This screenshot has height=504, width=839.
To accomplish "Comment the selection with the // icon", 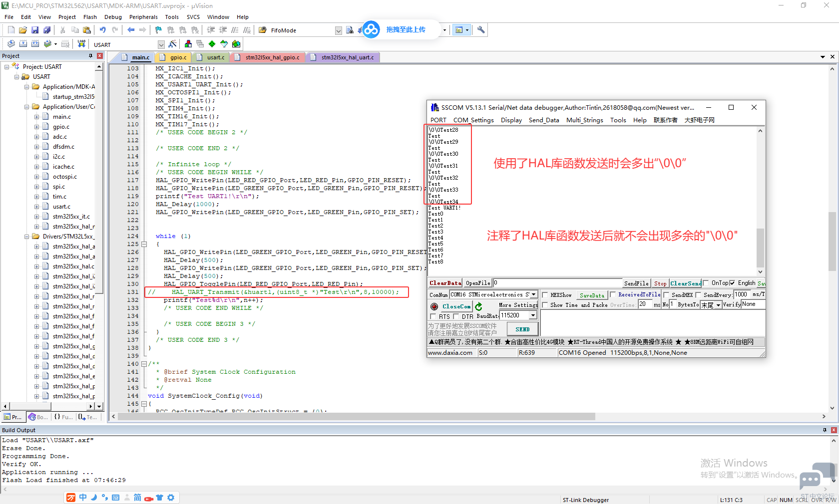I will point(235,30).
